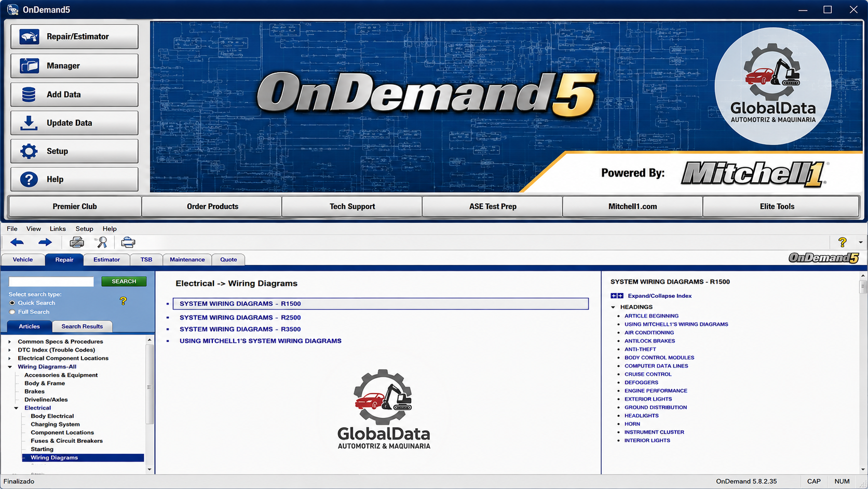
Task: Go forward with the blue right arrow
Action: pos(45,243)
